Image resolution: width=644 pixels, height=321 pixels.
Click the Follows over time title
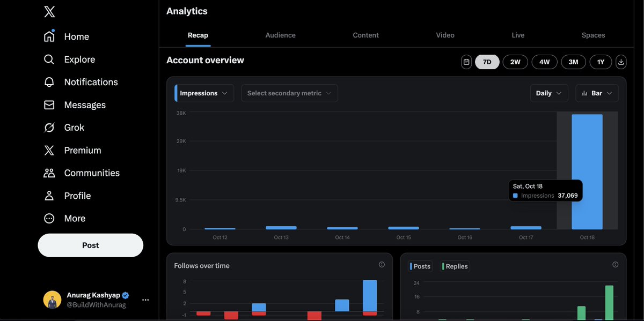coord(202,266)
